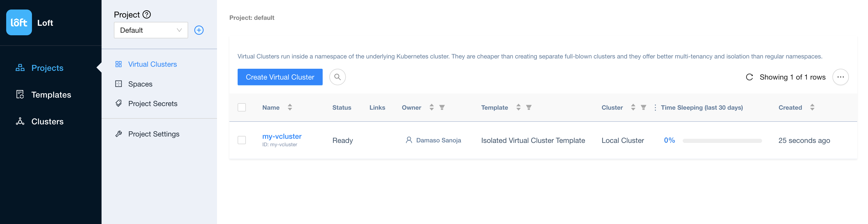Open Project Settings section
The height and width of the screenshot is (224, 868).
[x=154, y=134]
